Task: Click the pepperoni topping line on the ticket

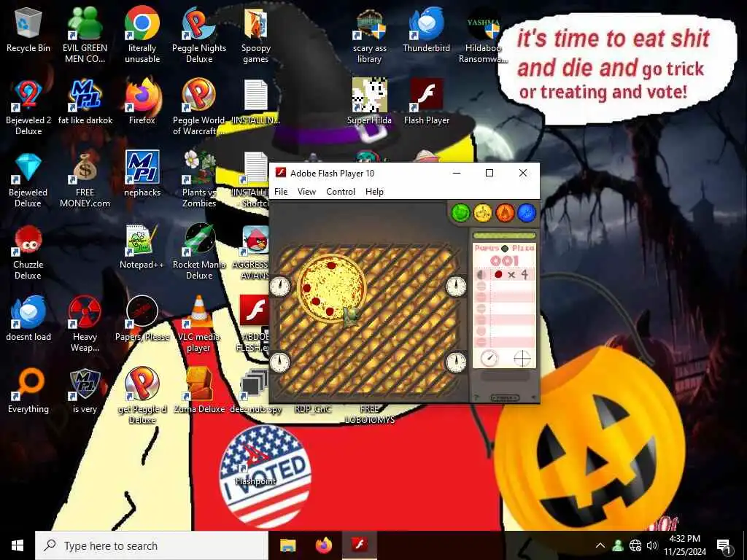Action: pyautogui.click(x=505, y=275)
